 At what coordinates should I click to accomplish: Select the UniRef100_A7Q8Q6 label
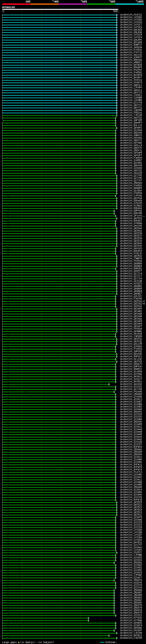click(131, 223)
